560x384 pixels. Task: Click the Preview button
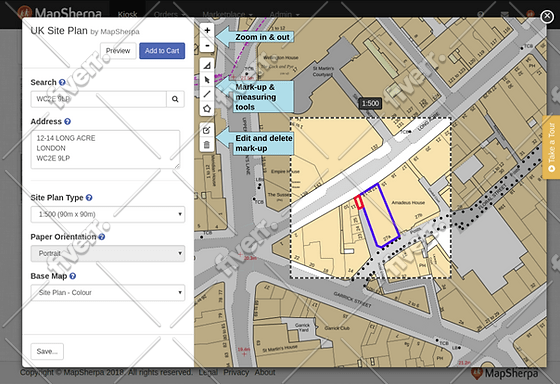[118, 51]
